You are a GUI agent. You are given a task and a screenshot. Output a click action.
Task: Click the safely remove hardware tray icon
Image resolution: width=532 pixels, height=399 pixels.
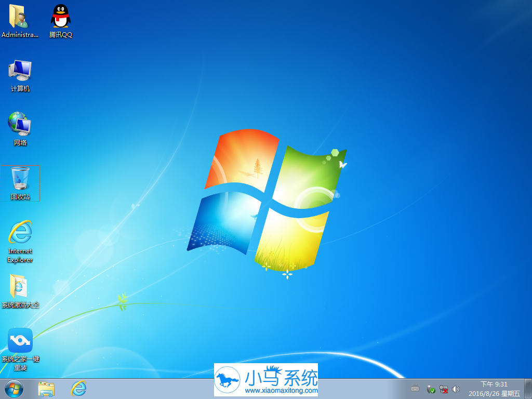coord(431,389)
